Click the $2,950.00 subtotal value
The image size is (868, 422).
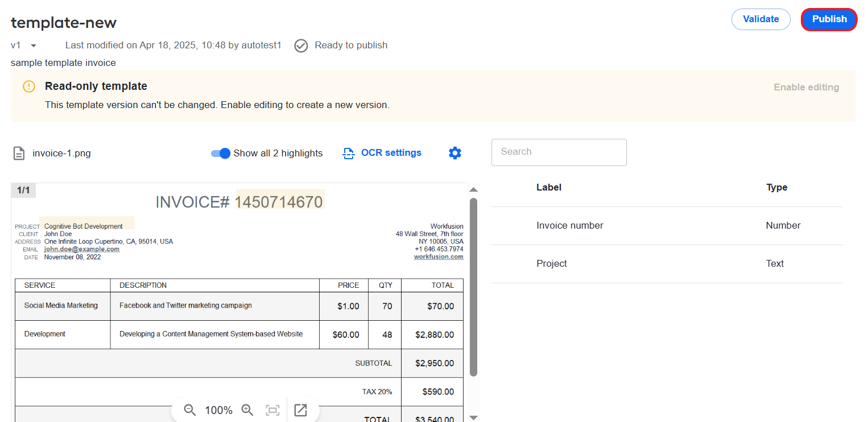[x=435, y=363]
